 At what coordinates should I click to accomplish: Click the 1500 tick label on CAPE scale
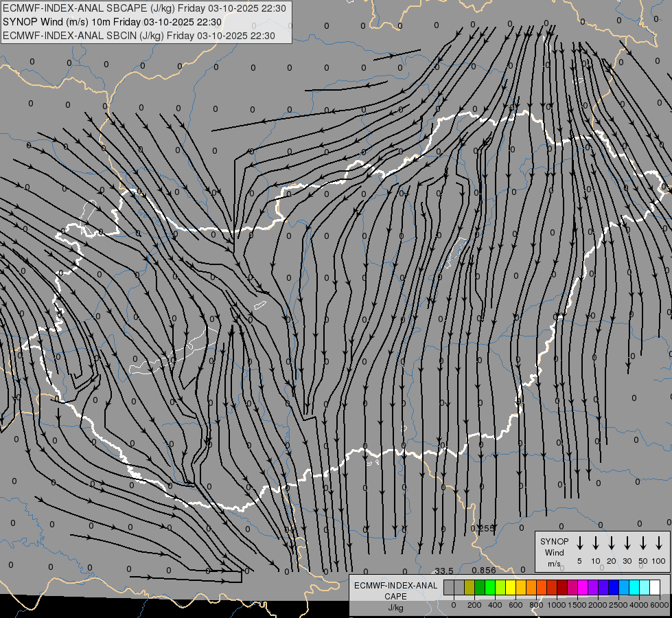pos(577,605)
